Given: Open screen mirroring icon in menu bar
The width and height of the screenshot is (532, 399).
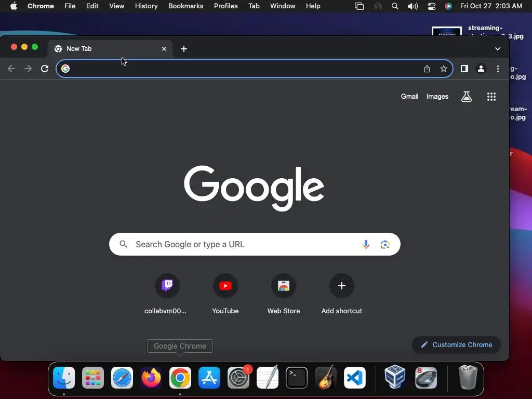Looking at the screenshot, I should click(359, 6).
